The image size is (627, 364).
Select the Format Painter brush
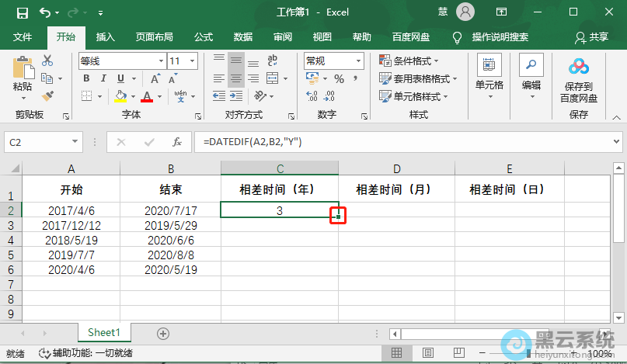pyautogui.click(x=47, y=96)
